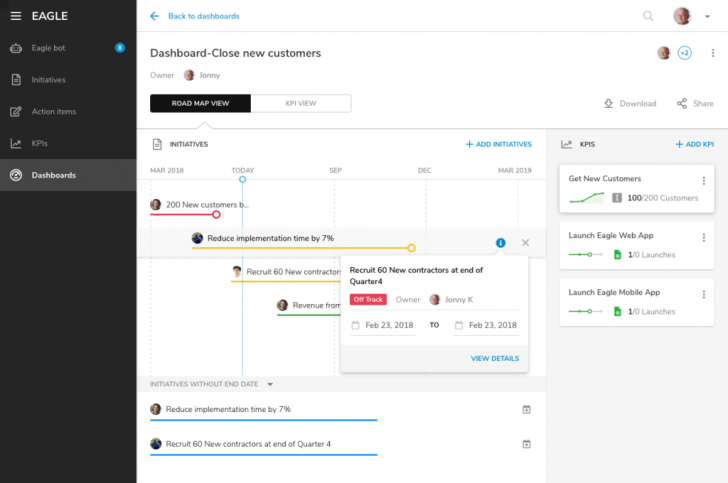Click the Eagle bot notification badge
The height and width of the screenshot is (483, 728).
coord(120,48)
